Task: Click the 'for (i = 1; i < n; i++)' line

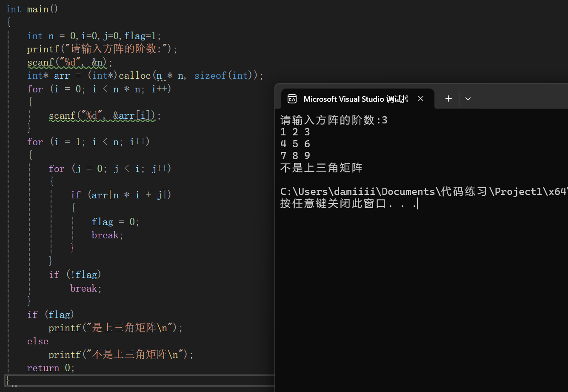Action: (x=88, y=142)
